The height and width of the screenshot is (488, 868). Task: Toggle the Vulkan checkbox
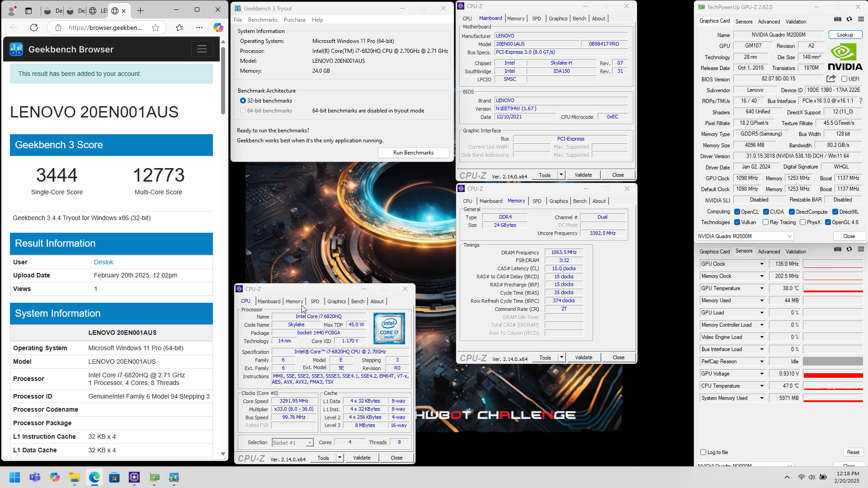[737, 222]
